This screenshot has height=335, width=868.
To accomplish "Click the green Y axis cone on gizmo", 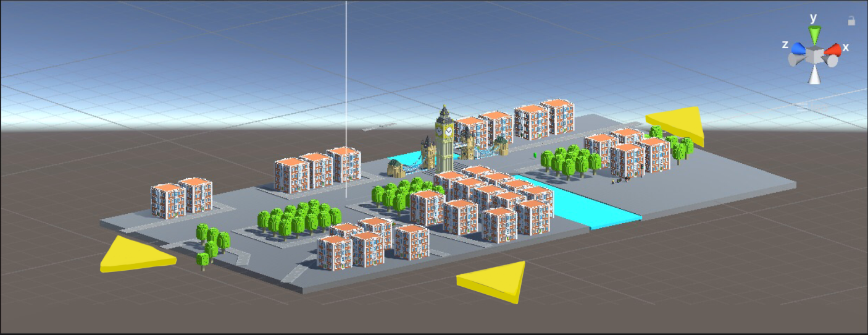I will (x=815, y=35).
